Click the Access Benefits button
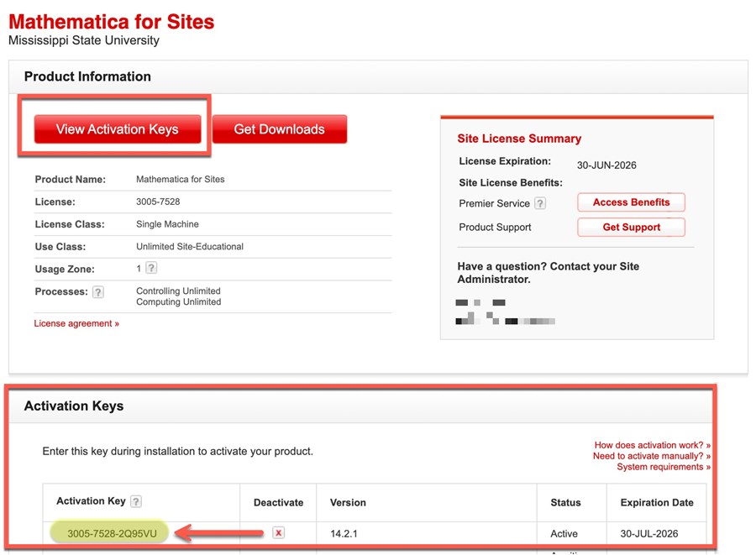 tap(631, 202)
